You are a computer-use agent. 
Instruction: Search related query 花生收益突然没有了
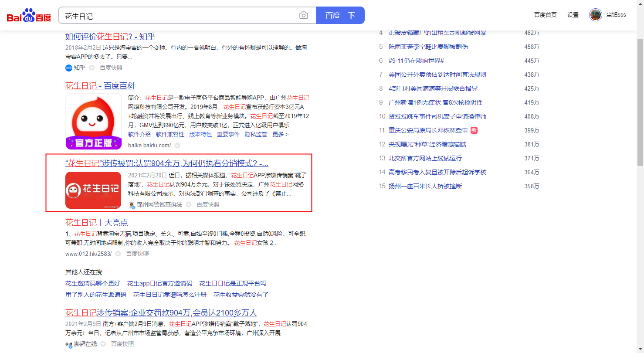click(x=241, y=295)
